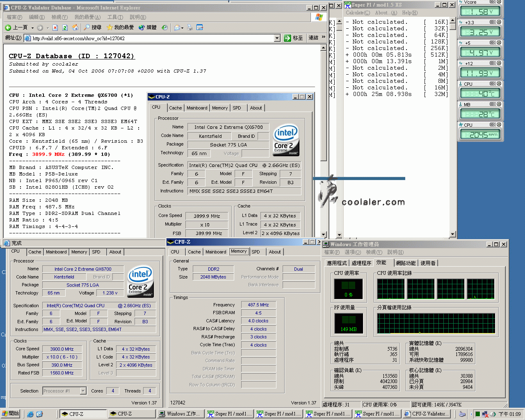Open the View (檢視) menu in Task Manager
This screenshot has width=525, height=420.
(374, 252)
